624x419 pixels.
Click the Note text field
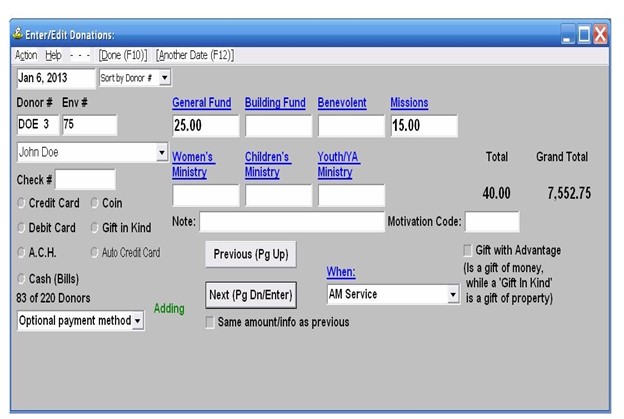[x=291, y=221]
